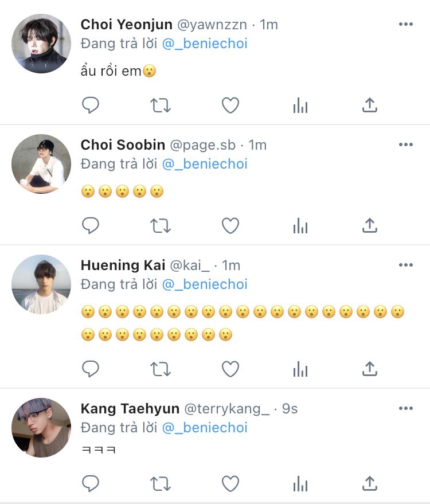Open @_beniechoi mention under Kang Taehyun

click(x=205, y=428)
